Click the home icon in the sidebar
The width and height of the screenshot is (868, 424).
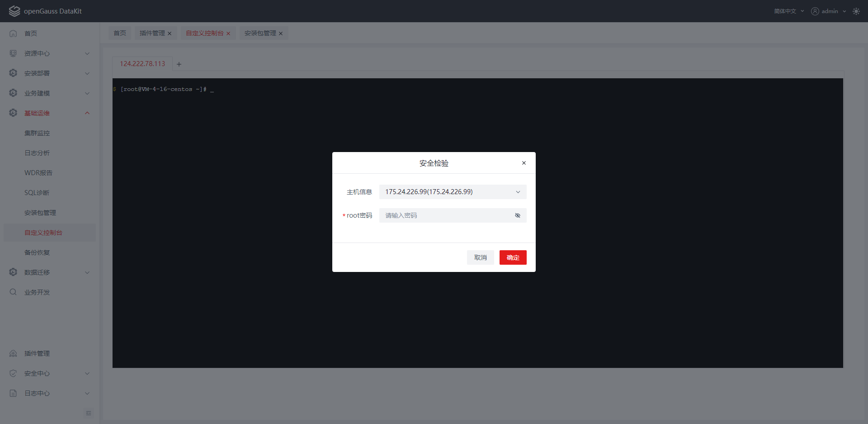pos(13,33)
